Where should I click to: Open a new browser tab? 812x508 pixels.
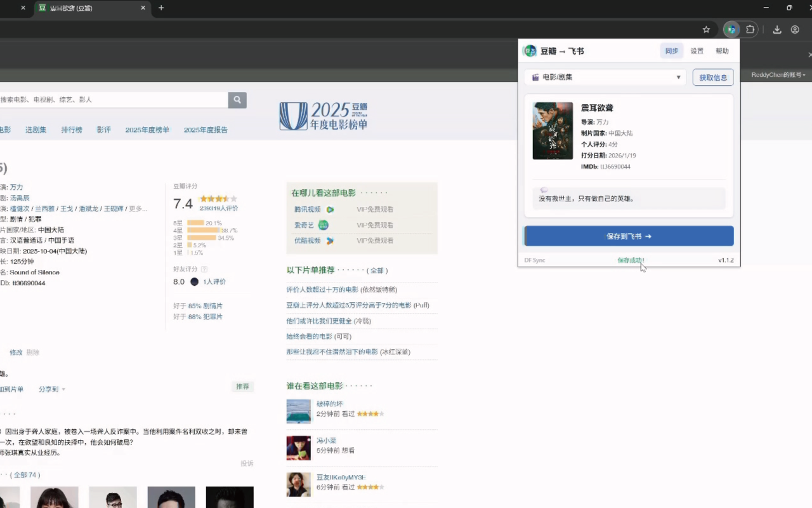161,8
